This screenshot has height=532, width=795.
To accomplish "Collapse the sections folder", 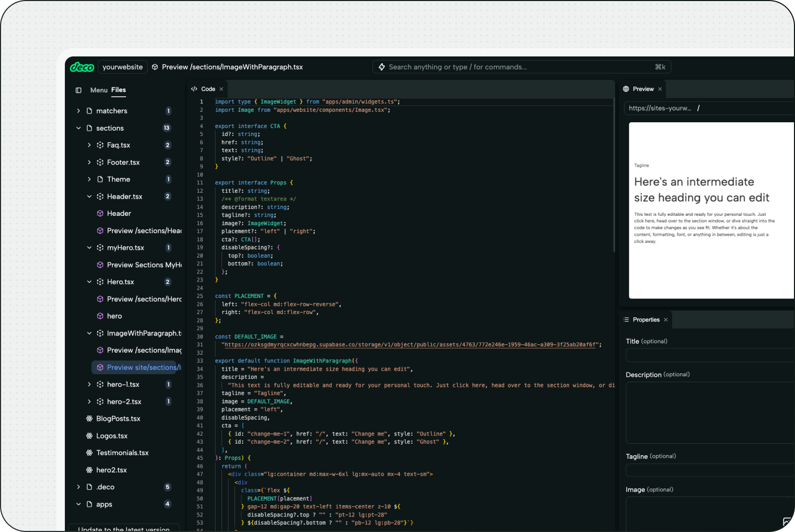I will (78, 128).
